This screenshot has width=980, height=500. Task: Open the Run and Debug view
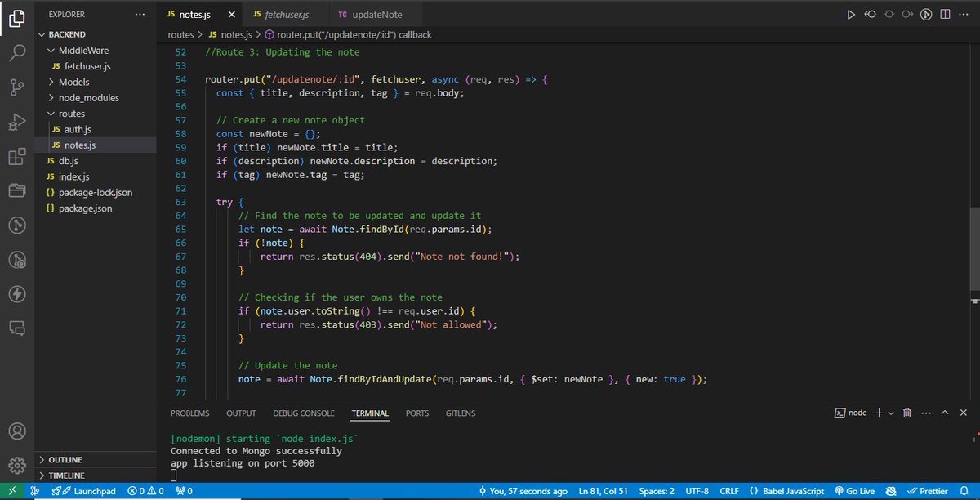[16, 122]
